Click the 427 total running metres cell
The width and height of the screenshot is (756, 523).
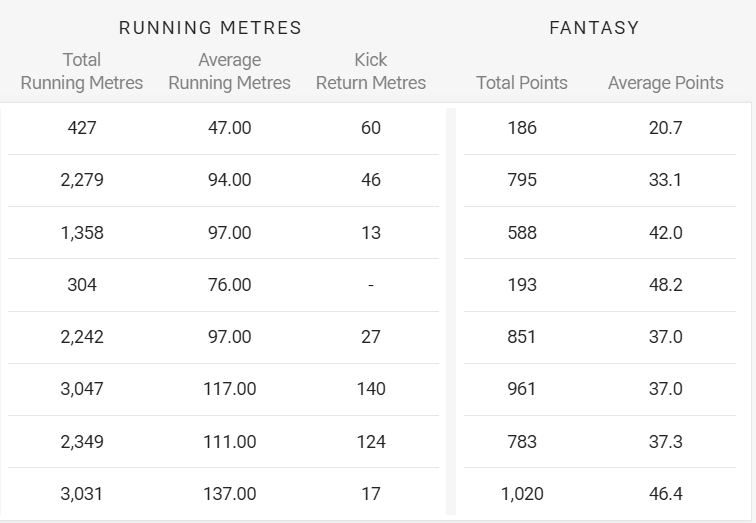pos(82,128)
